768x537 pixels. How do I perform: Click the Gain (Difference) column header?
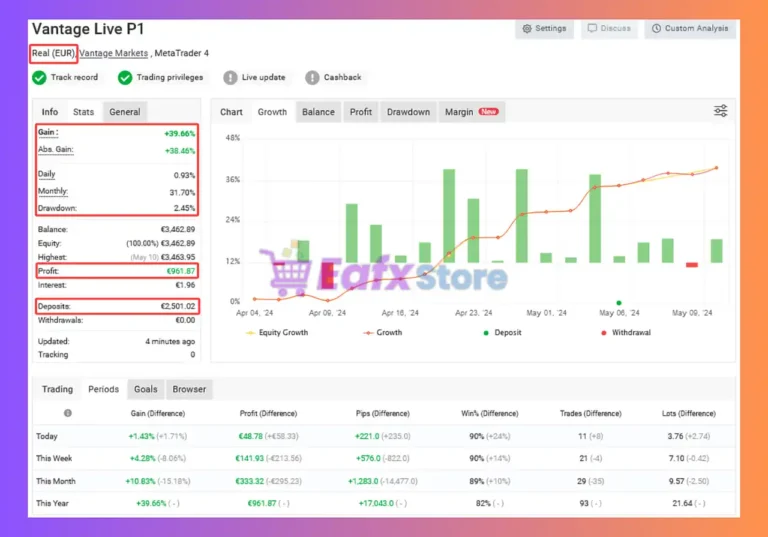pyautogui.click(x=158, y=414)
